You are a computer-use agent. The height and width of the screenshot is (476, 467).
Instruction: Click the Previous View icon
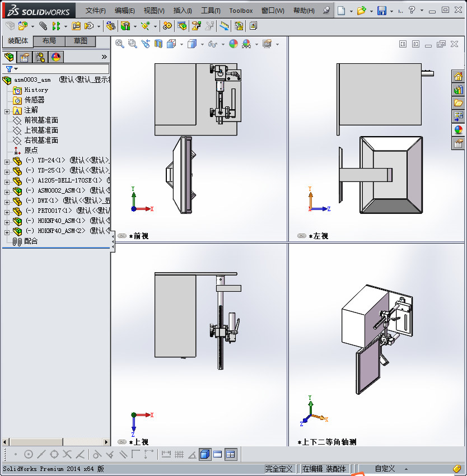click(x=146, y=44)
